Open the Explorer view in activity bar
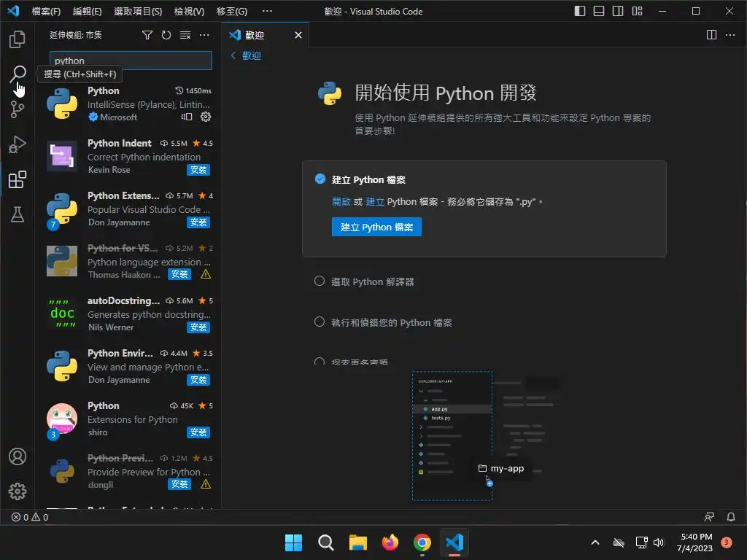The width and height of the screenshot is (747, 560). 18,39
